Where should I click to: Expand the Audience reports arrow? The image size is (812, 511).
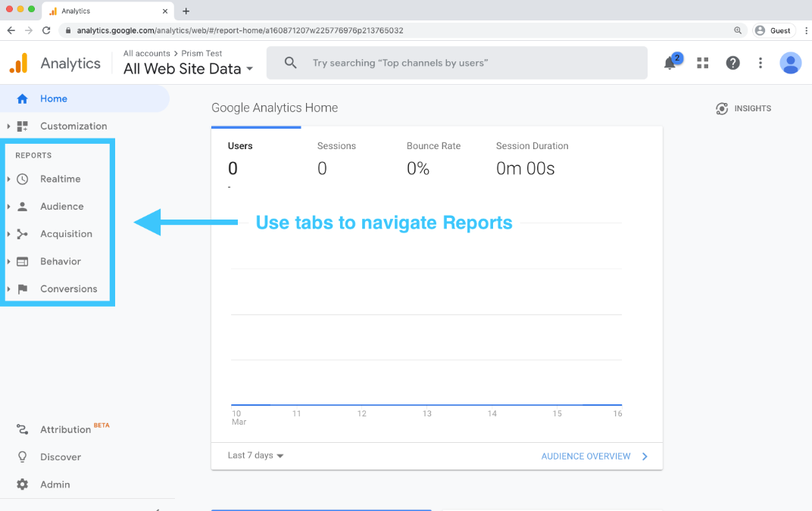click(8, 207)
